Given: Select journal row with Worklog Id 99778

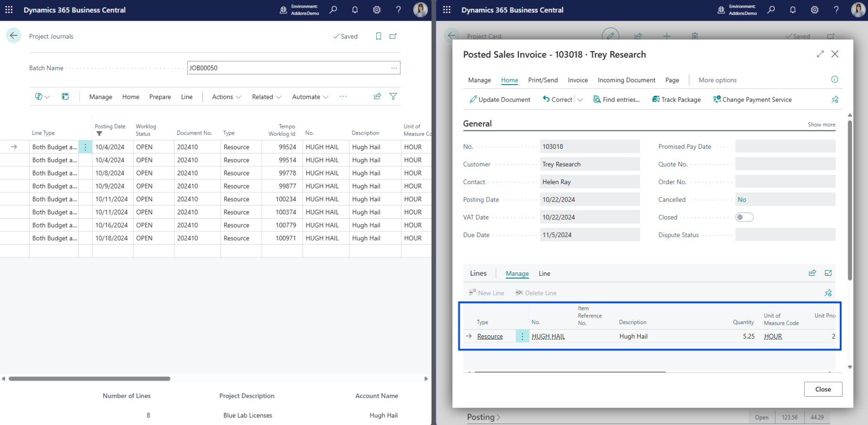Looking at the screenshot, I should coord(216,173).
